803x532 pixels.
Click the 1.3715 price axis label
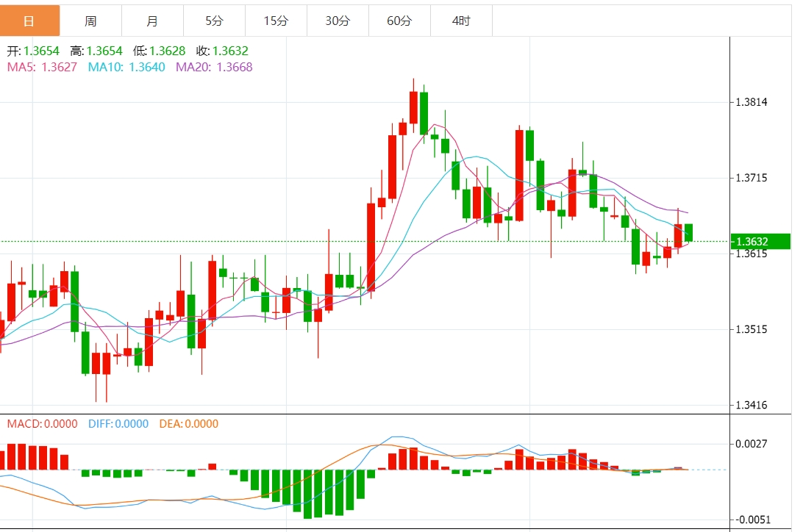coord(752,178)
